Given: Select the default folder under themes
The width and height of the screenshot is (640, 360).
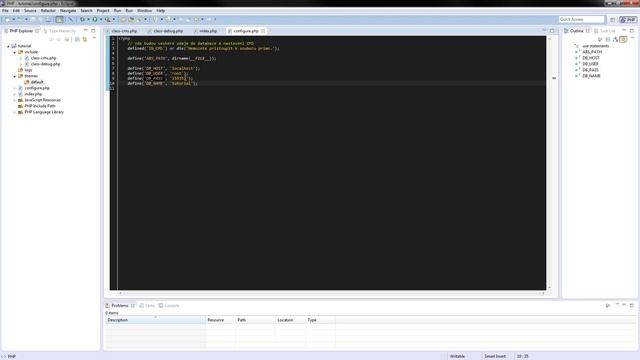Looking at the screenshot, I should (x=37, y=82).
